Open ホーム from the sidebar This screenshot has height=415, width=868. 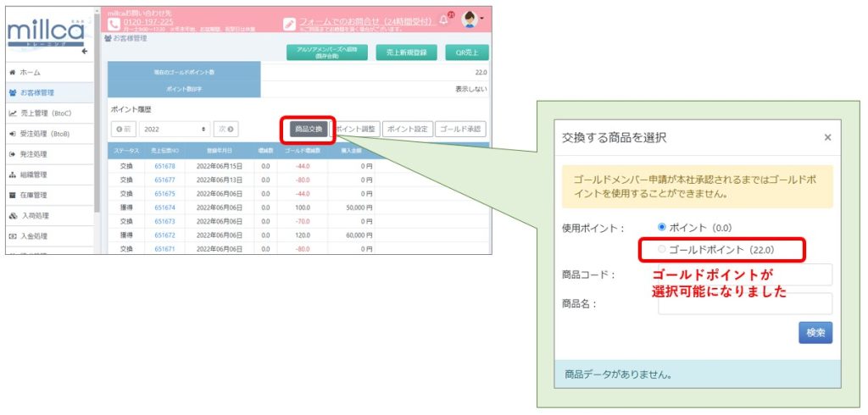point(30,73)
